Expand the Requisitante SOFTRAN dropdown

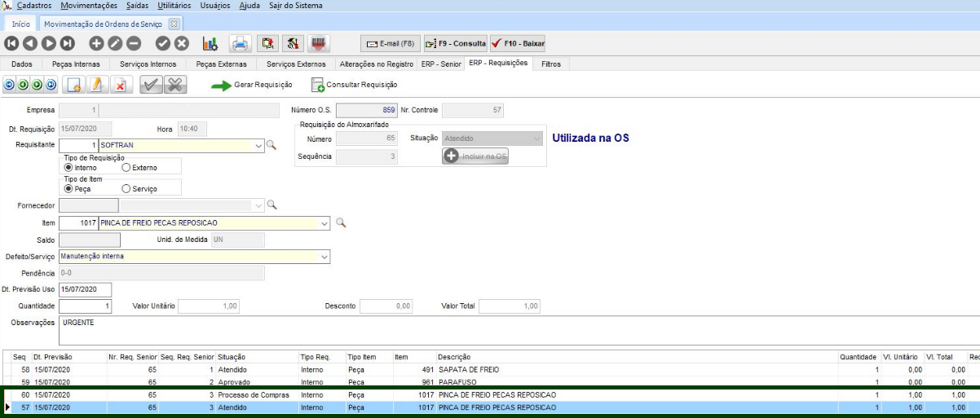[259, 145]
